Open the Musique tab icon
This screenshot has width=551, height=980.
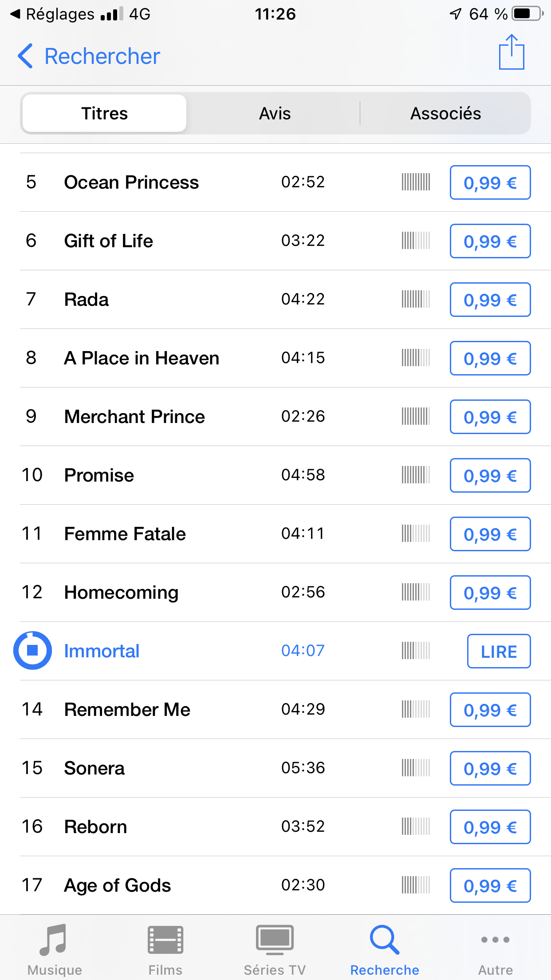(x=54, y=940)
